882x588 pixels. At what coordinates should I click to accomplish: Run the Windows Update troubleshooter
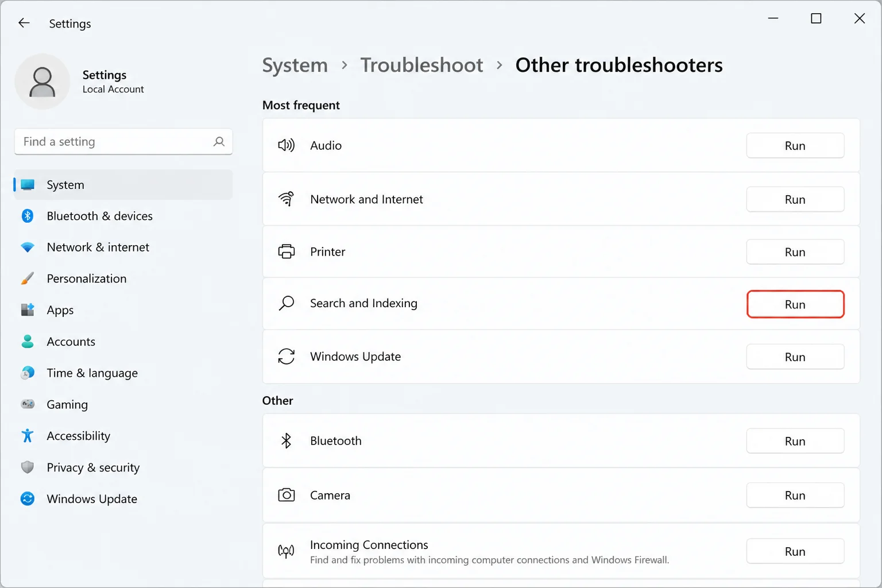[x=795, y=357]
